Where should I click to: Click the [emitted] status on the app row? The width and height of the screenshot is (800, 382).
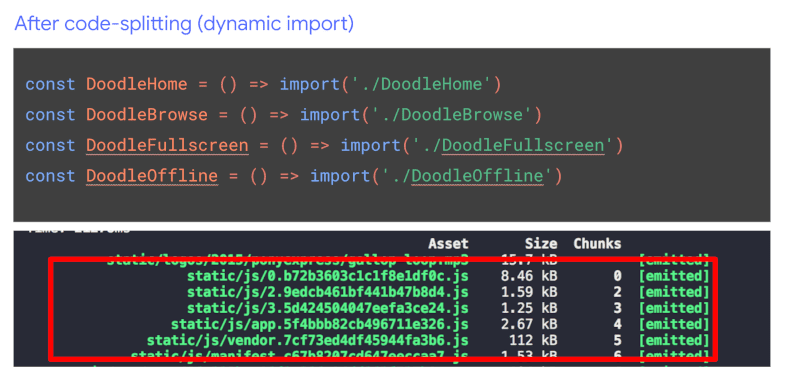coord(674,324)
